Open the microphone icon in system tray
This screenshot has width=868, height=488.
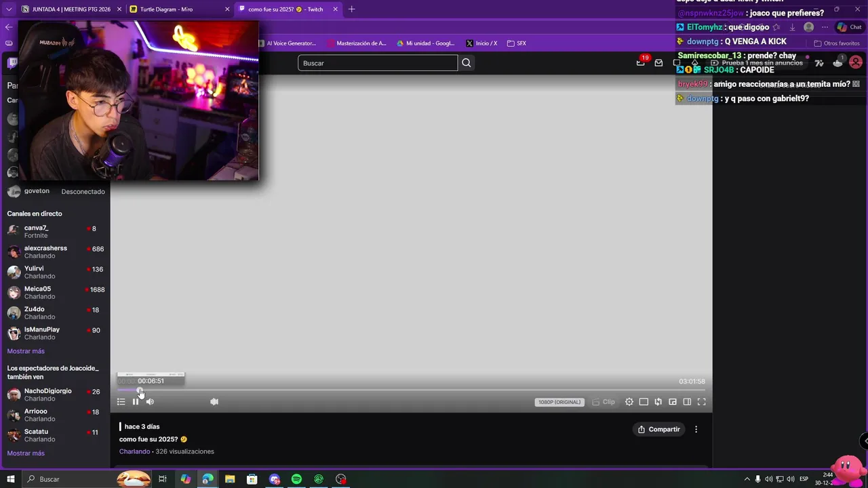[x=758, y=479]
